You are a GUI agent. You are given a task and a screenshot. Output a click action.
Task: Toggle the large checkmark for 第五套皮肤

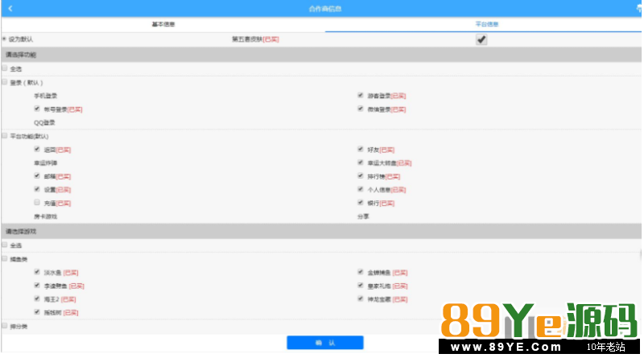pyautogui.click(x=481, y=39)
